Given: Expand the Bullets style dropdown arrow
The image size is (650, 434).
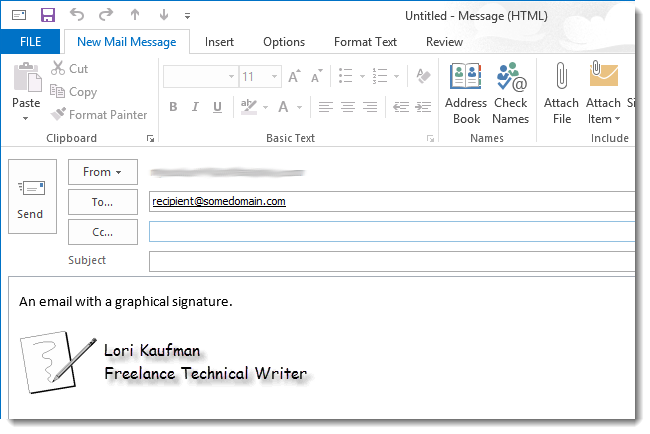Looking at the screenshot, I should (362, 76).
